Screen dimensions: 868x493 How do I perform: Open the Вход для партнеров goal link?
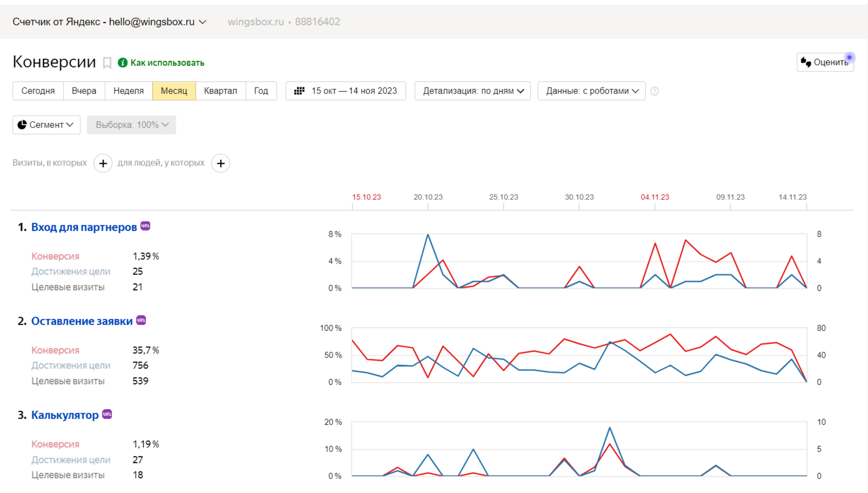pos(84,227)
